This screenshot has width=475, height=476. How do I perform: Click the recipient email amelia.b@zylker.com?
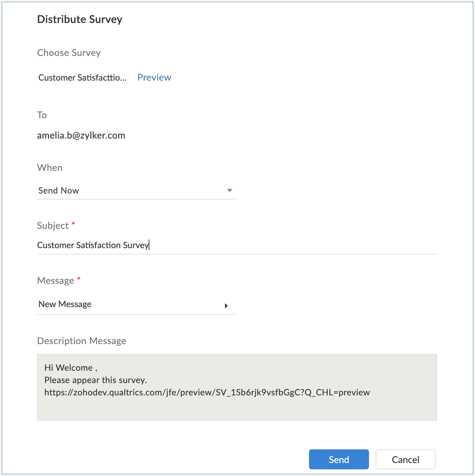81,136
